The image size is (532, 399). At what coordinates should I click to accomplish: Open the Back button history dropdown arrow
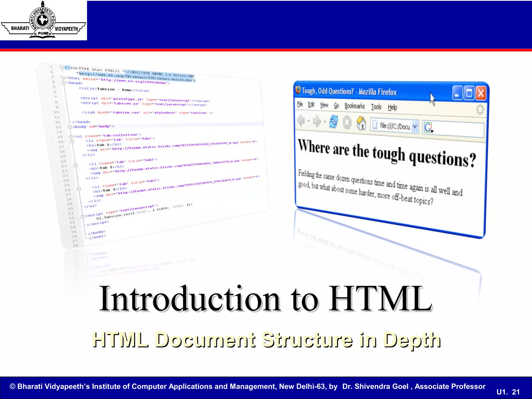(308, 121)
